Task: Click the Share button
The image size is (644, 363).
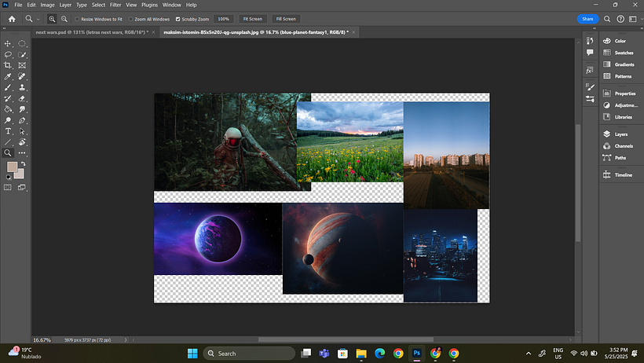Action: (587, 19)
